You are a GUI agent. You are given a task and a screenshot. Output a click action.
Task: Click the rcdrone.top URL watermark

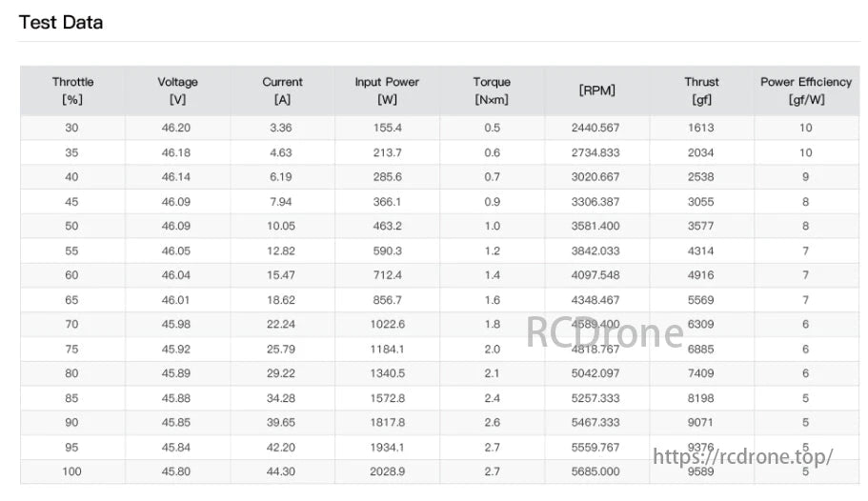point(742,457)
